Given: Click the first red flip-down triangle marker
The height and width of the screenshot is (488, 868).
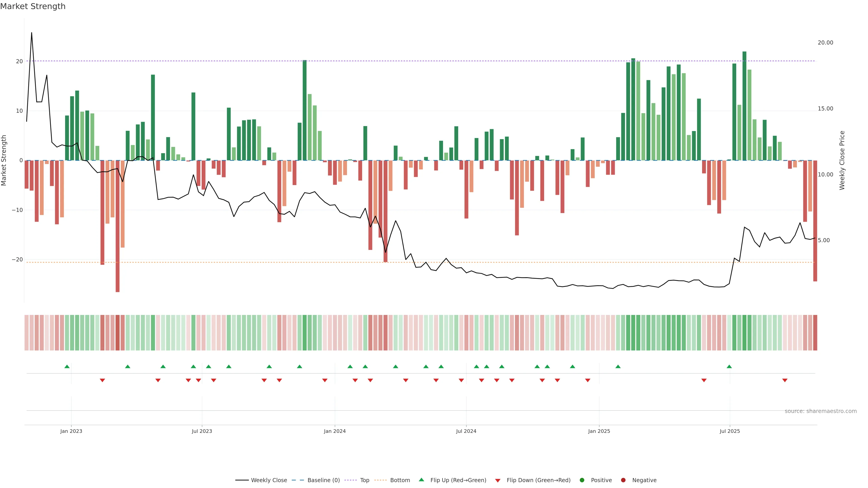Looking at the screenshot, I should 102,380.
